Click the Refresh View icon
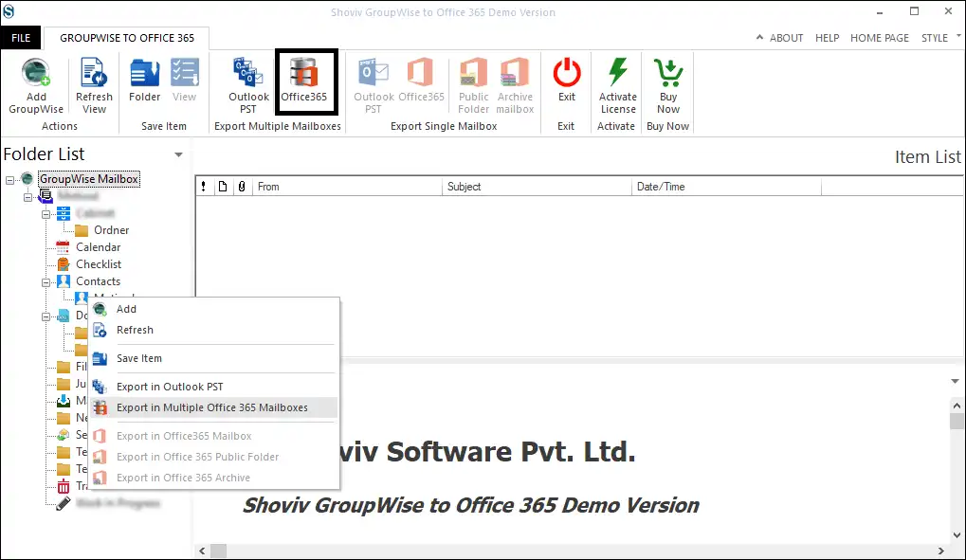Image resolution: width=966 pixels, height=560 pixels. pos(94,72)
